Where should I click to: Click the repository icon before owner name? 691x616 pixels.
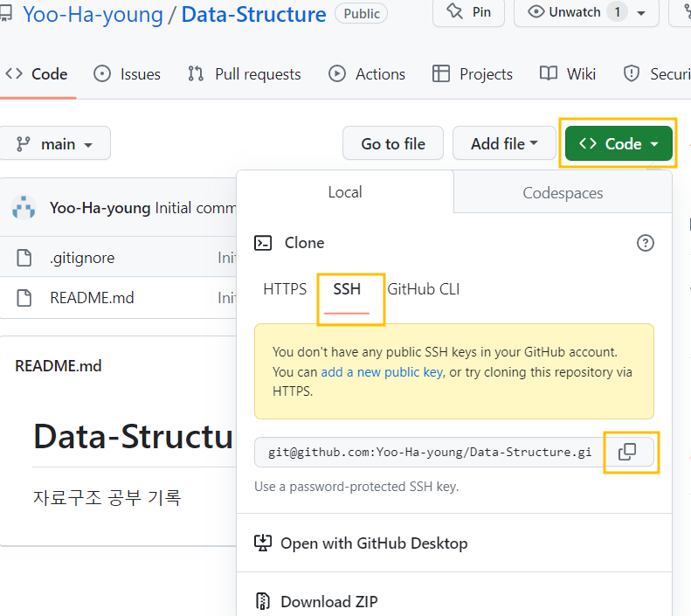tap(5, 14)
